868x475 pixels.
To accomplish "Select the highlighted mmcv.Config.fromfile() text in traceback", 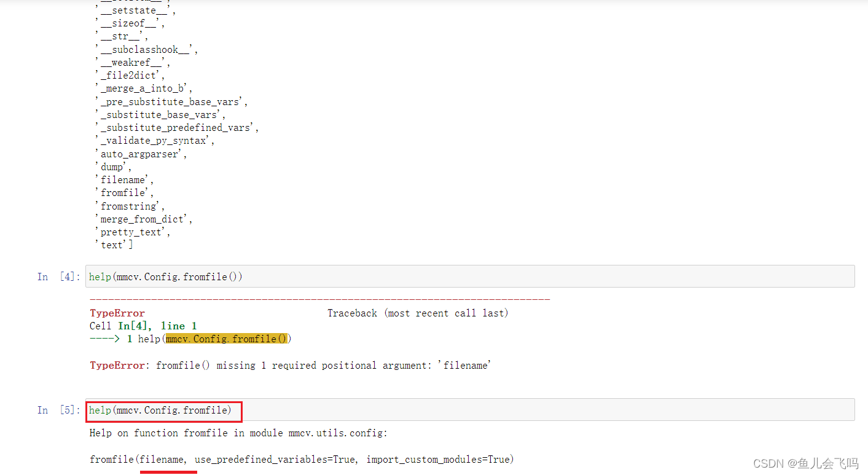I will click(x=226, y=339).
